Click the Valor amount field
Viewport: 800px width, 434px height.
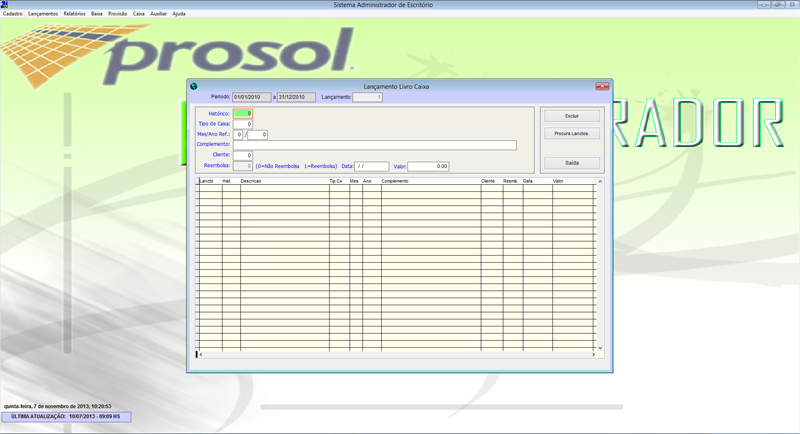[x=428, y=166]
